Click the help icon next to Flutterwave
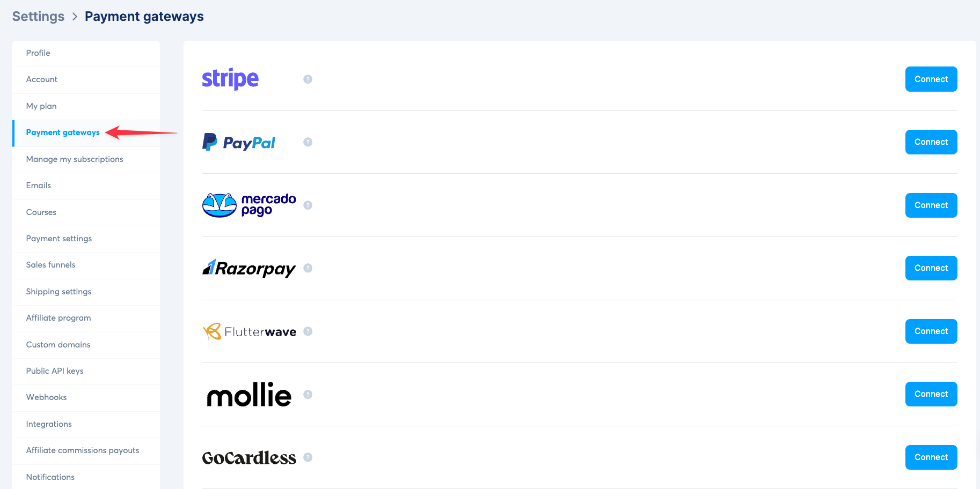980x489 pixels. tap(308, 331)
